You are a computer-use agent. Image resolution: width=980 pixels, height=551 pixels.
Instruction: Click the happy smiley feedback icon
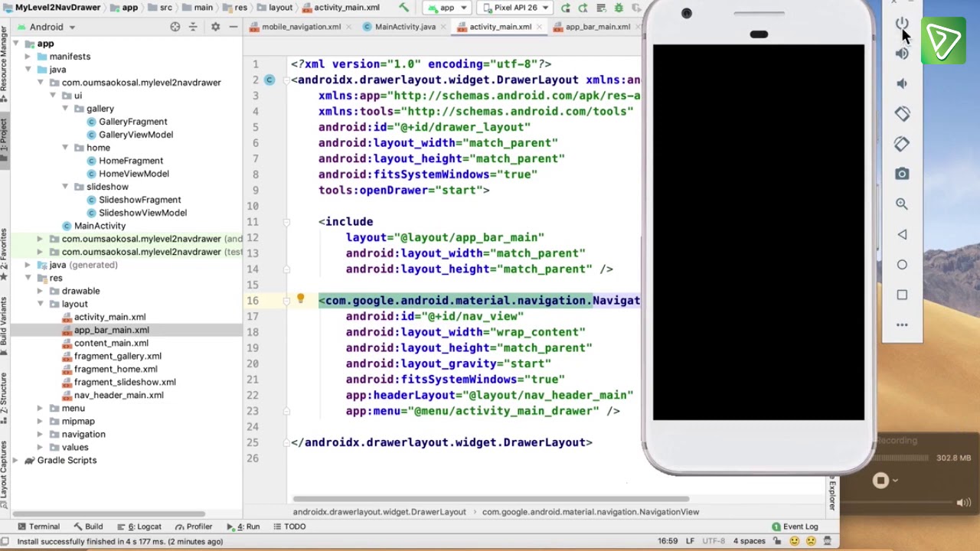795,542
